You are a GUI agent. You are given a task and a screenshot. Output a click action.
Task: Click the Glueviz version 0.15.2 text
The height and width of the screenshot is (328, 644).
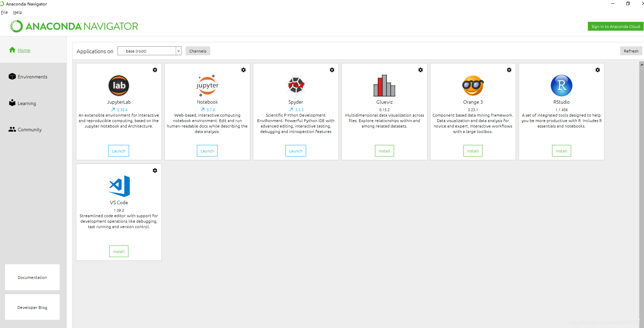384,110
